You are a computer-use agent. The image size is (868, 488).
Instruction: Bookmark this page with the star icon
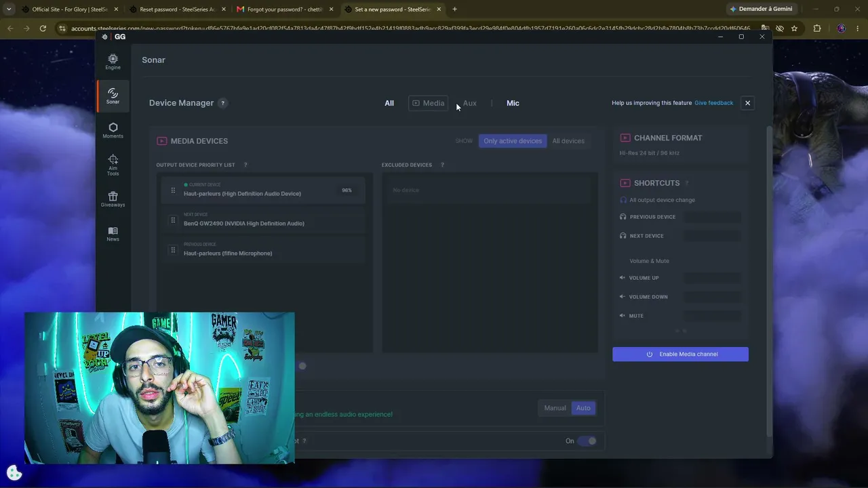pyautogui.click(x=794, y=28)
